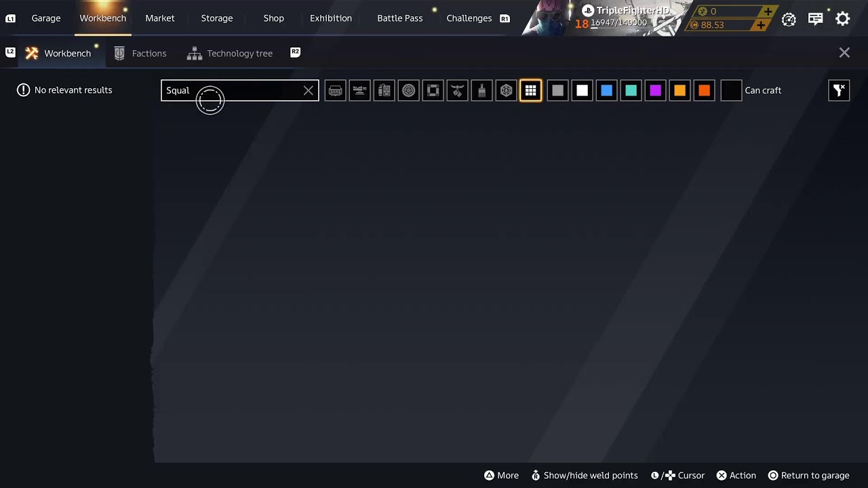Switch to the Factions sub-tab
The width and height of the screenshot is (868, 488).
click(x=140, y=54)
